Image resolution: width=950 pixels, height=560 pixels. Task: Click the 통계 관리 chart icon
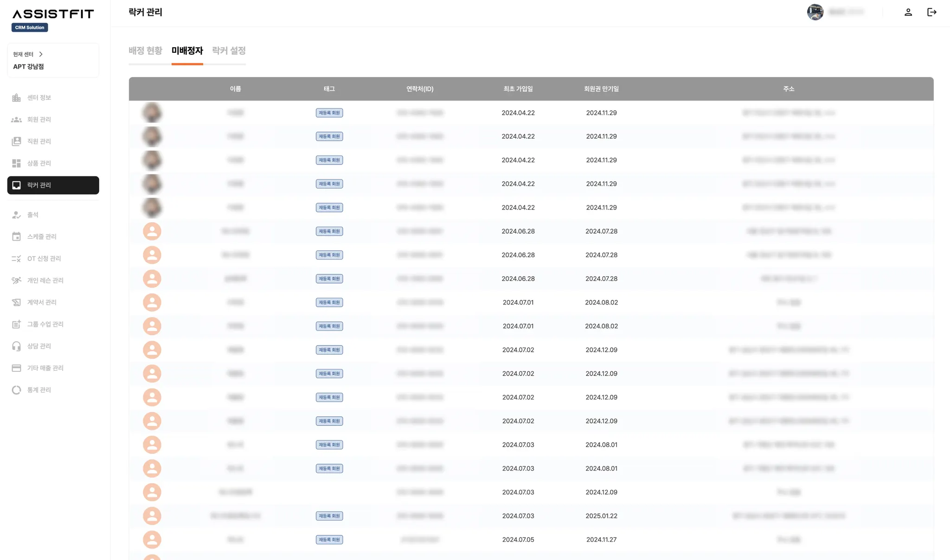17,390
